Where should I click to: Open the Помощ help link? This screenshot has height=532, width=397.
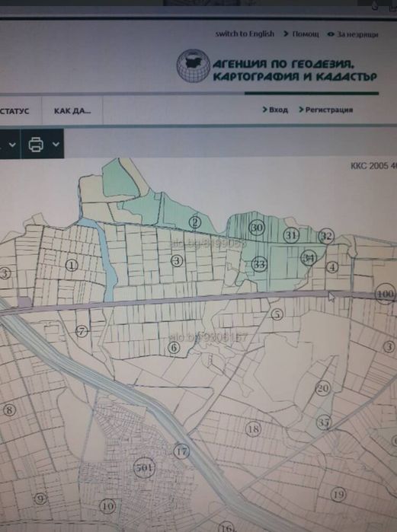[306, 34]
